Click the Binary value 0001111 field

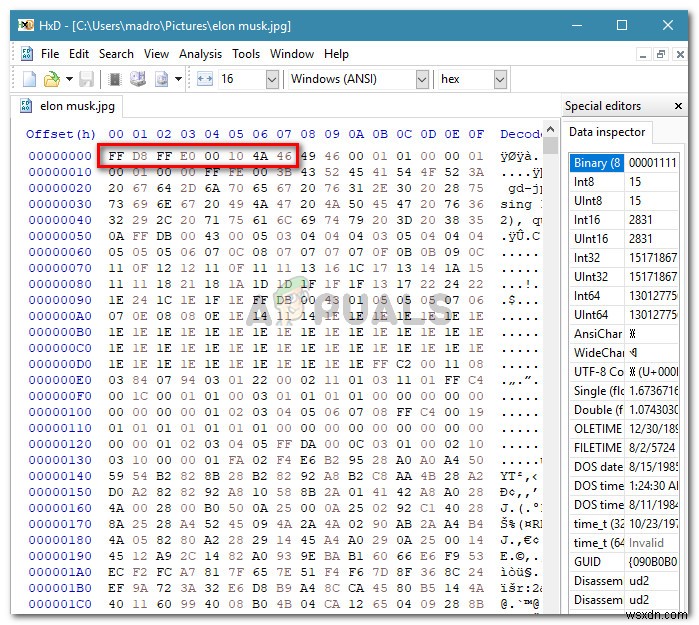[652, 163]
